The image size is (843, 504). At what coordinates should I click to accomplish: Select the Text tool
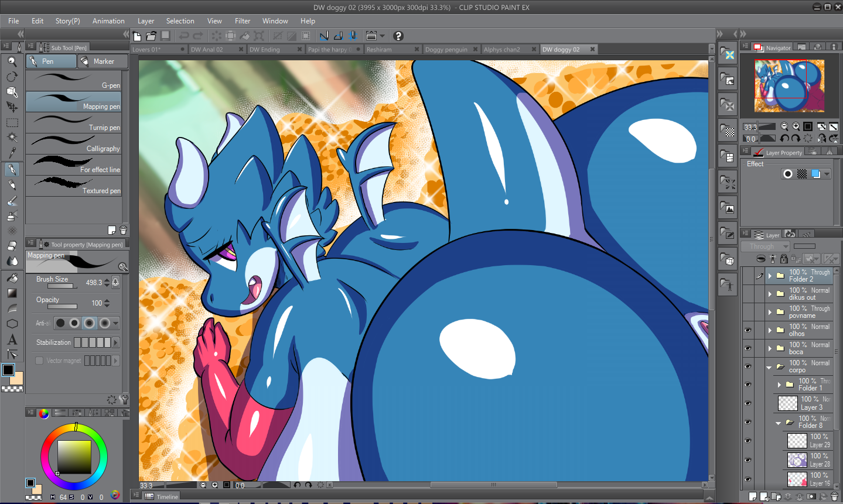(12, 340)
